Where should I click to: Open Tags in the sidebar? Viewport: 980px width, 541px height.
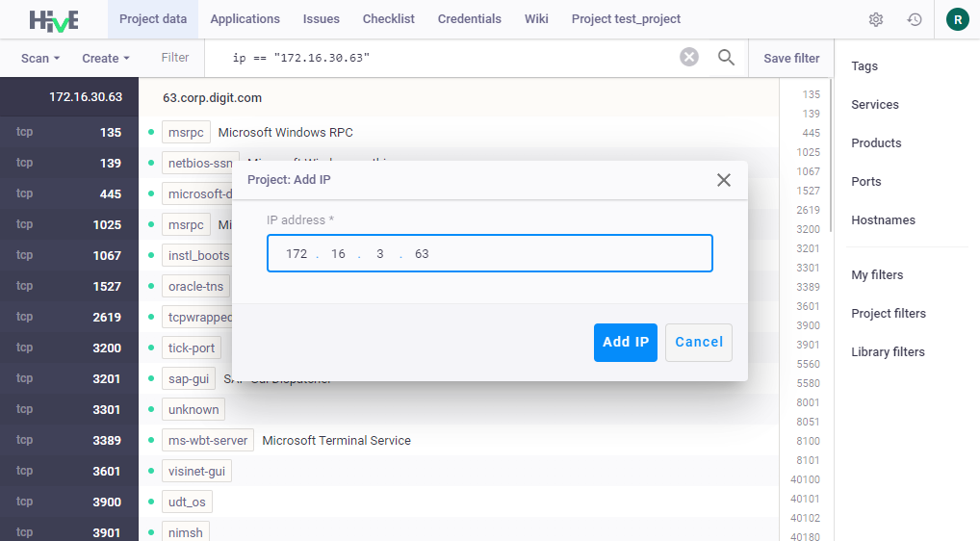(x=864, y=66)
